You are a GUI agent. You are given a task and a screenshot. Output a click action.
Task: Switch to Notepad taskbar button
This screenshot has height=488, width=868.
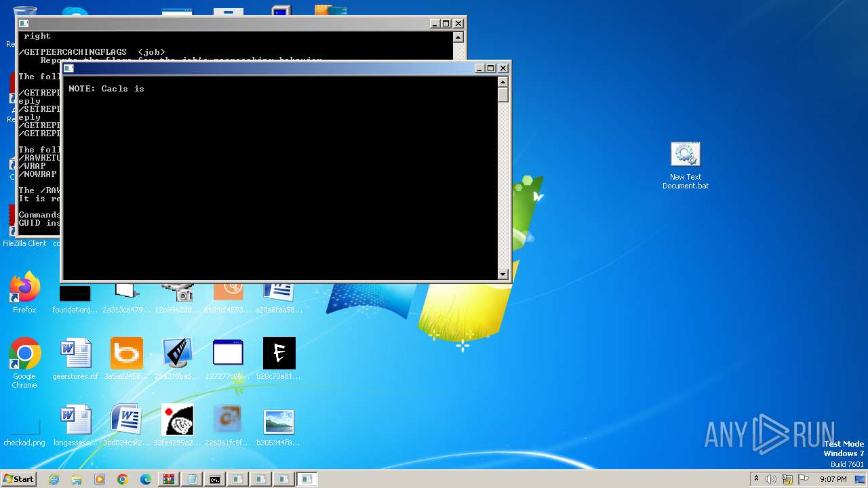pos(192,479)
